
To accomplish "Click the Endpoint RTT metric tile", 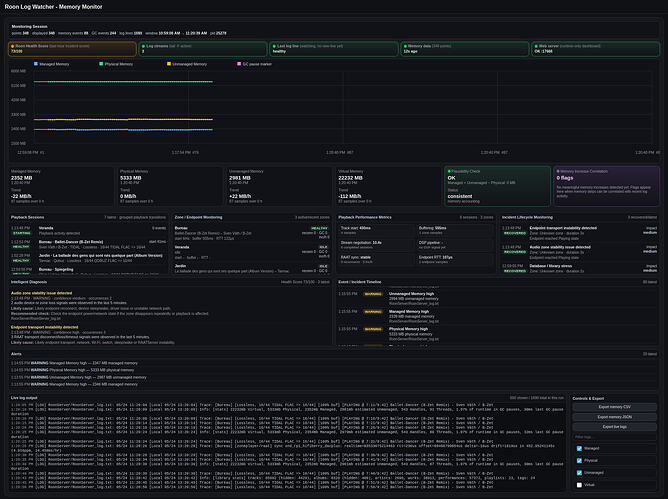I will point(455,259).
